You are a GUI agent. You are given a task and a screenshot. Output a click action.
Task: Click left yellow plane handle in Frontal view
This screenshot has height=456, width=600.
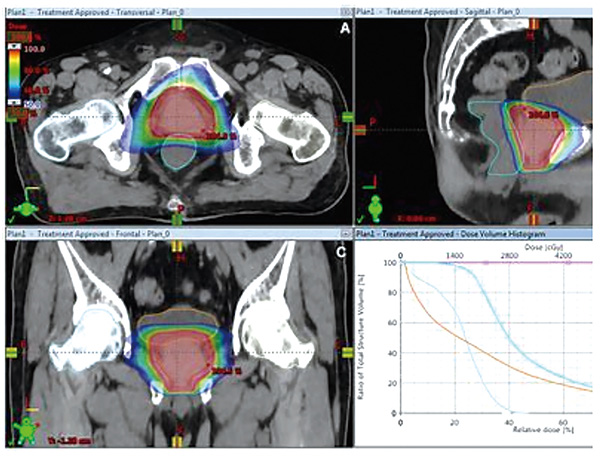click(11, 352)
